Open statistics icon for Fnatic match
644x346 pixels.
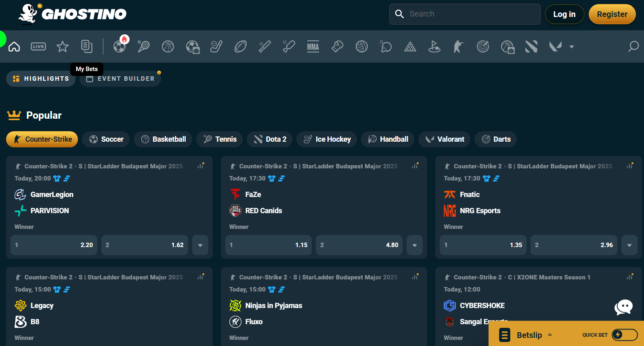click(630, 166)
